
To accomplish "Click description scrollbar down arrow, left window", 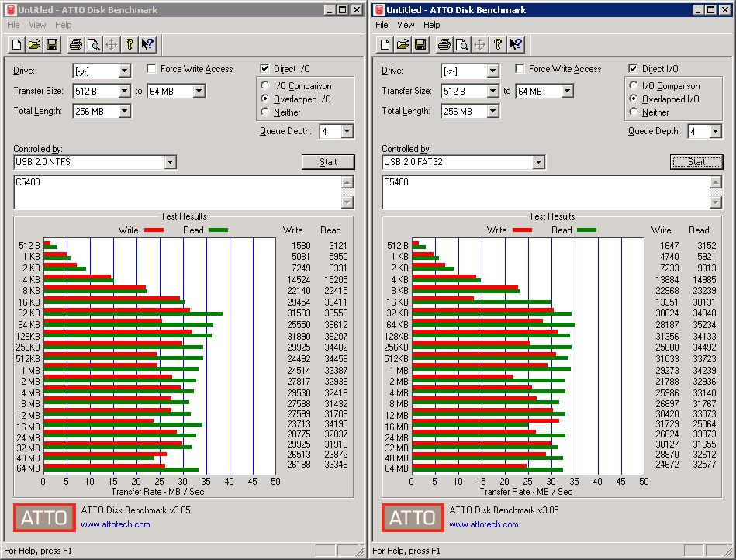I will pyautogui.click(x=347, y=202).
